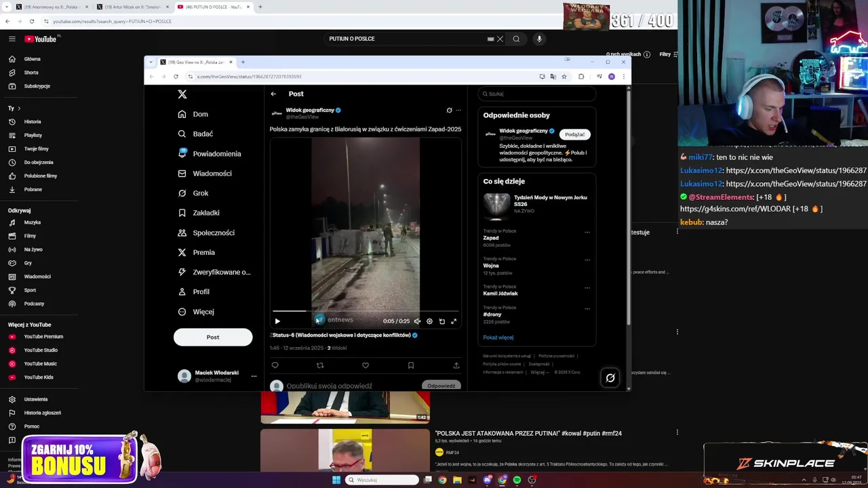
Task: Open Spotify from the Windows taskbar
Action: click(517, 480)
